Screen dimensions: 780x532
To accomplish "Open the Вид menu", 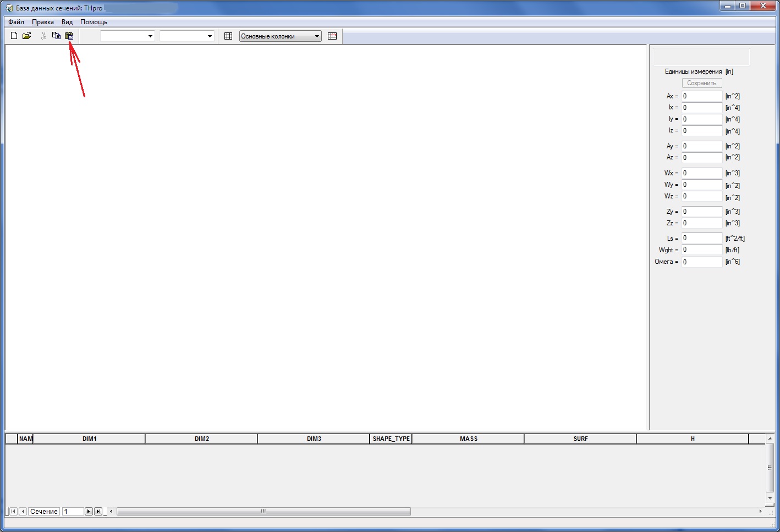I will (x=67, y=22).
